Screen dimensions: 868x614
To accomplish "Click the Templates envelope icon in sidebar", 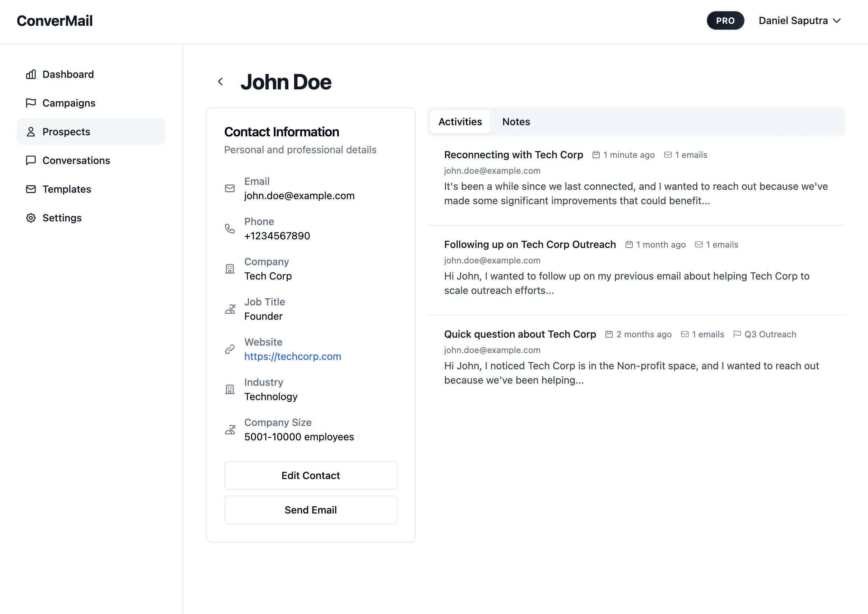I will pyautogui.click(x=31, y=189).
